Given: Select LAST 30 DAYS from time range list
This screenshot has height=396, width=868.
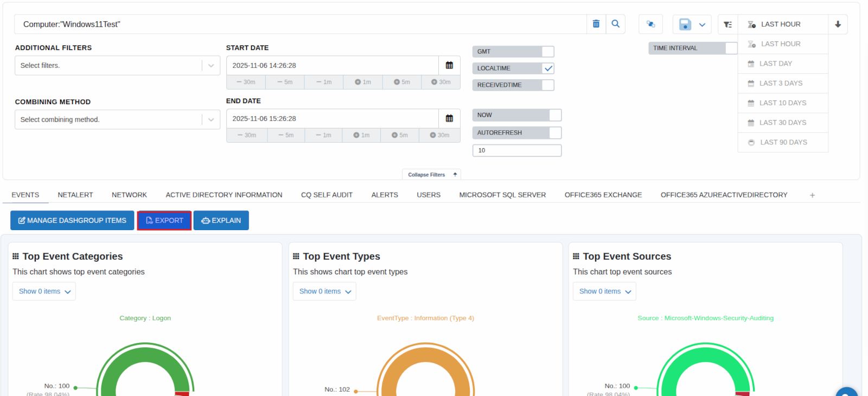Looking at the screenshot, I should pyautogui.click(x=782, y=123).
